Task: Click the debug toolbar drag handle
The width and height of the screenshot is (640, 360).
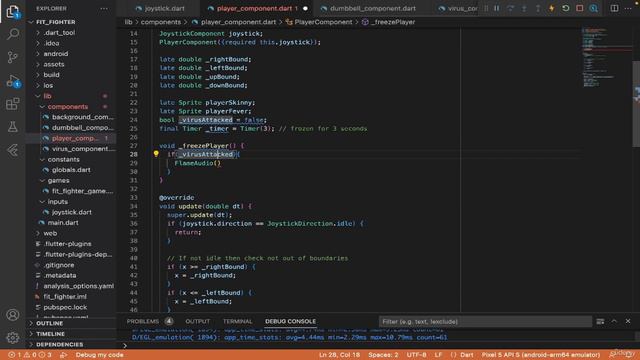Action: click(x=486, y=8)
